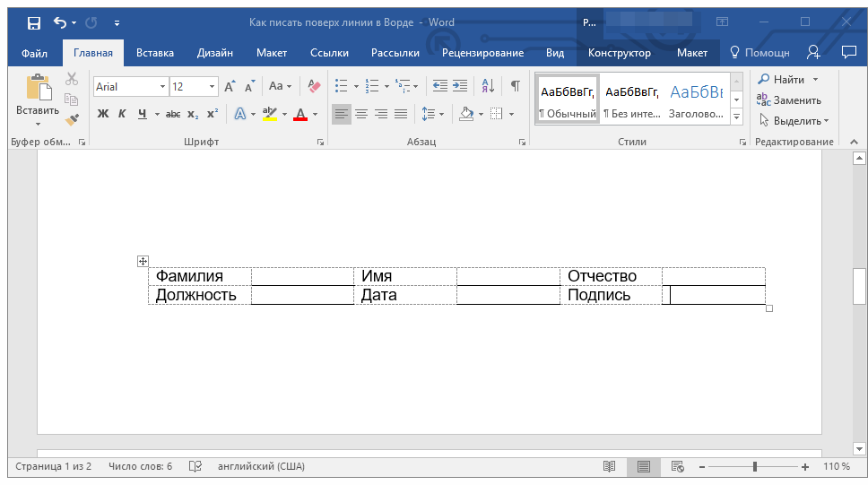Screen dimensions: 868x485
Task: Center-align the paragraph text
Action: [x=361, y=114]
